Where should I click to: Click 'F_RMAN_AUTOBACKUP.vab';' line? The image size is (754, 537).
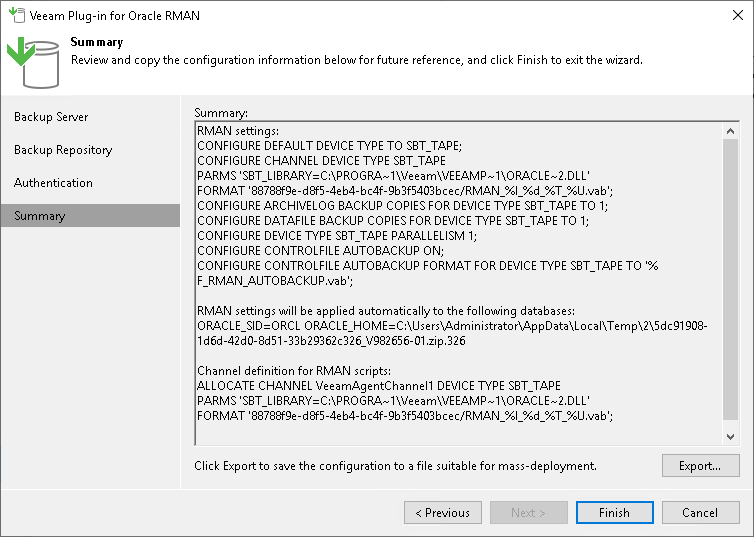click(275, 281)
